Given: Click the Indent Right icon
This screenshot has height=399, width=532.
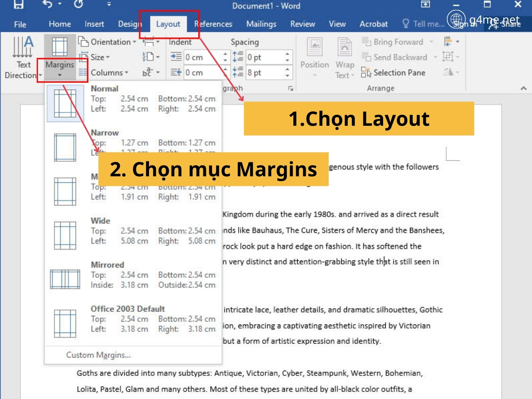Looking at the screenshot, I should [176, 72].
